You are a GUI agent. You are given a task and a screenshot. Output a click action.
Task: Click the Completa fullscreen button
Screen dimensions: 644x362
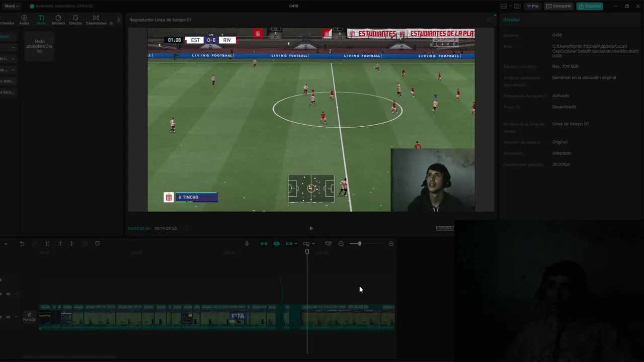445,228
